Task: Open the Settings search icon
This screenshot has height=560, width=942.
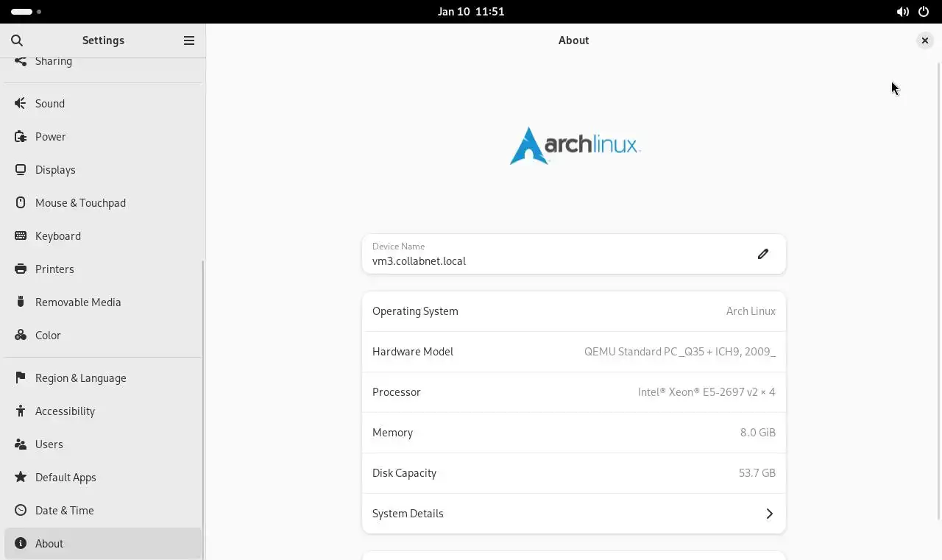Action: [17, 40]
